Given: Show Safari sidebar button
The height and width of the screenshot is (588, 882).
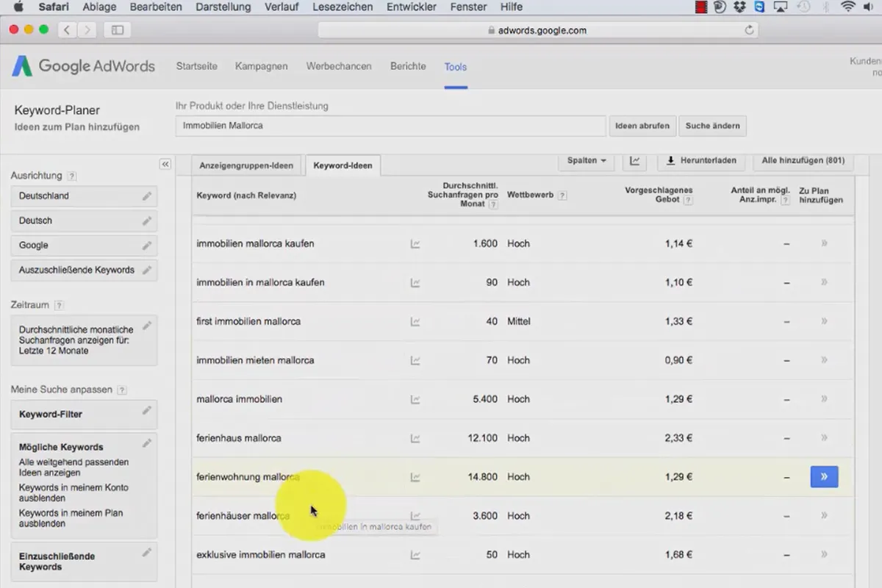Looking at the screenshot, I should pos(117,30).
